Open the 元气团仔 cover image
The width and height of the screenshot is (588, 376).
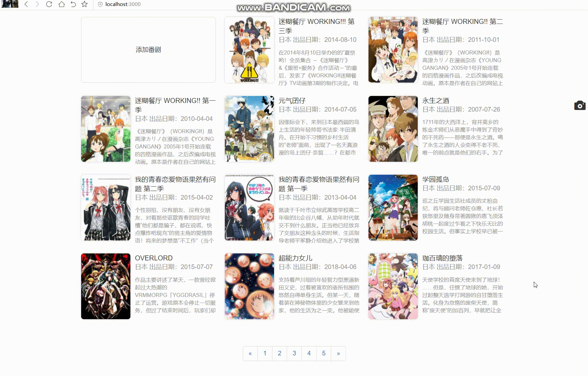pyautogui.click(x=249, y=129)
